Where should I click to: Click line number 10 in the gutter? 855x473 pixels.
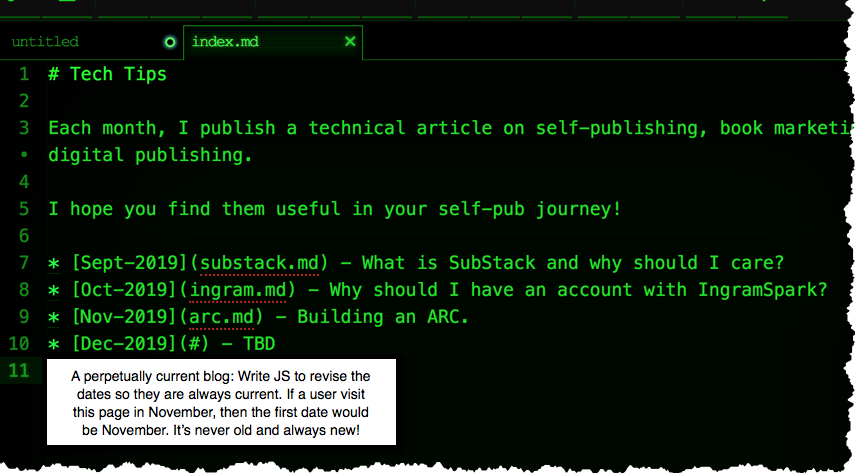coord(19,344)
